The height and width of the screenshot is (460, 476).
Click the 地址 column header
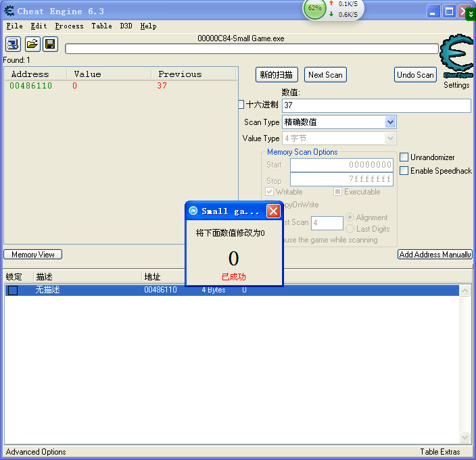152,276
